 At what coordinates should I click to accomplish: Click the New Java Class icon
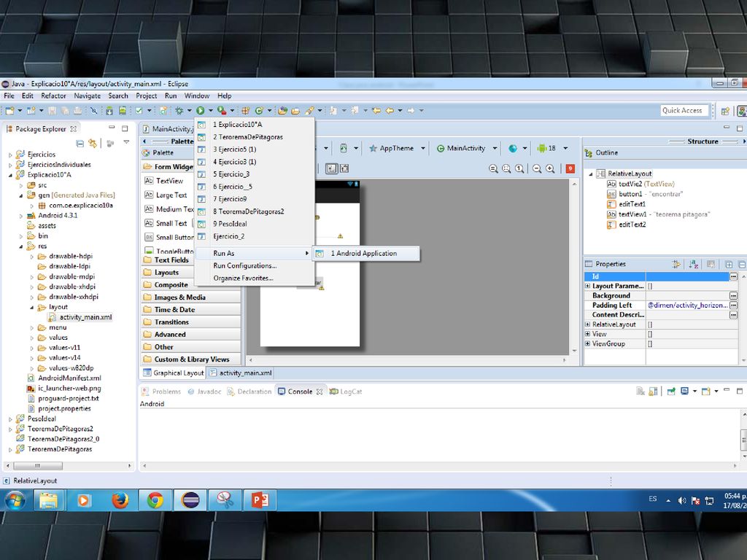259,111
